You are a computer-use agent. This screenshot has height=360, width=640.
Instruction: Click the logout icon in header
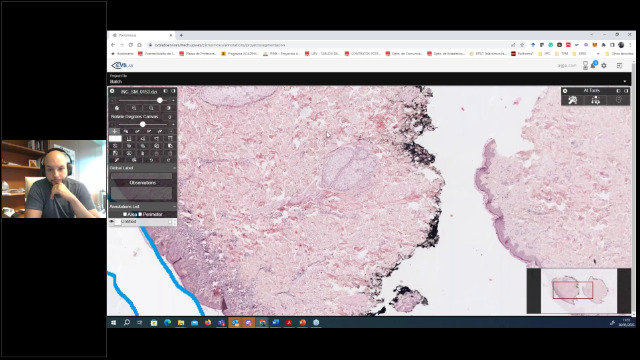(x=619, y=65)
